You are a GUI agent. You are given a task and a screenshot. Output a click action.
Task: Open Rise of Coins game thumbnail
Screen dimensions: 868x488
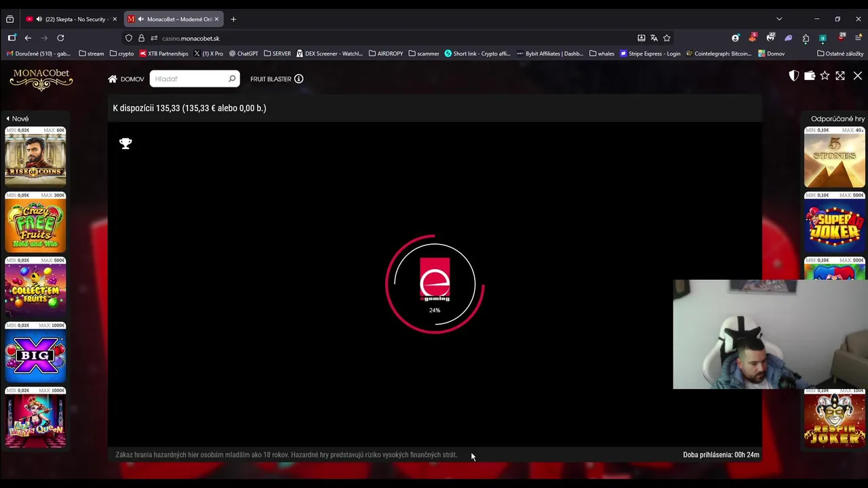pos(35,157)
